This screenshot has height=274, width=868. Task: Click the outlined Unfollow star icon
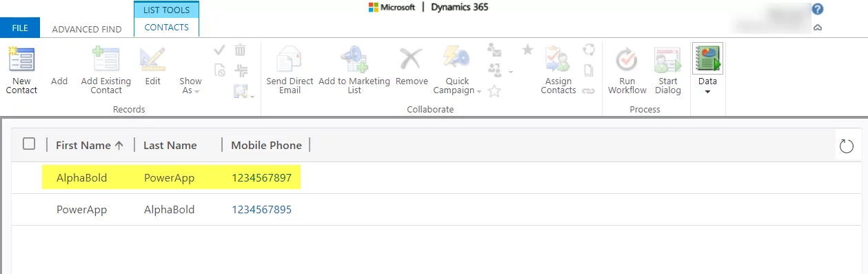(494, 90)
